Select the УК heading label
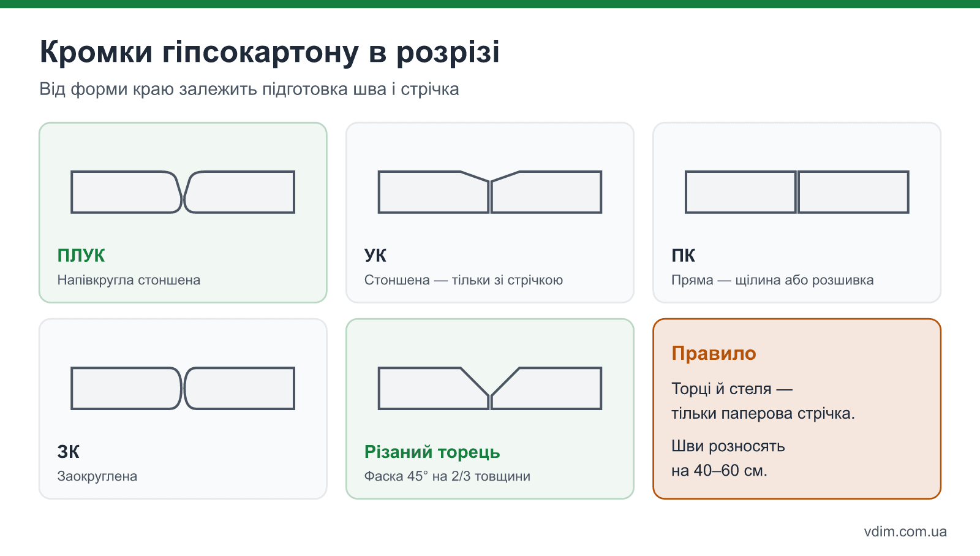Screen dimensions: 980x556 point(375,256)
